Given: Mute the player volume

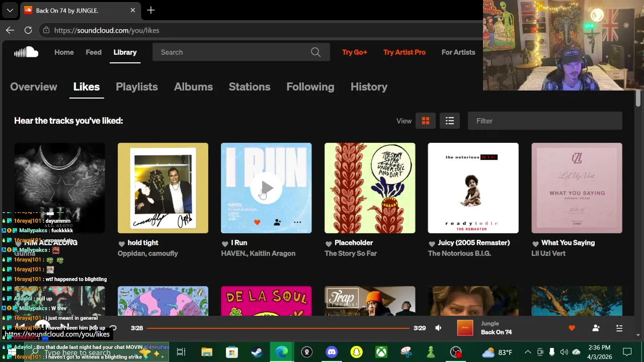Looking at the screenshot, I should pyautogui.click(x=438, y=328).
